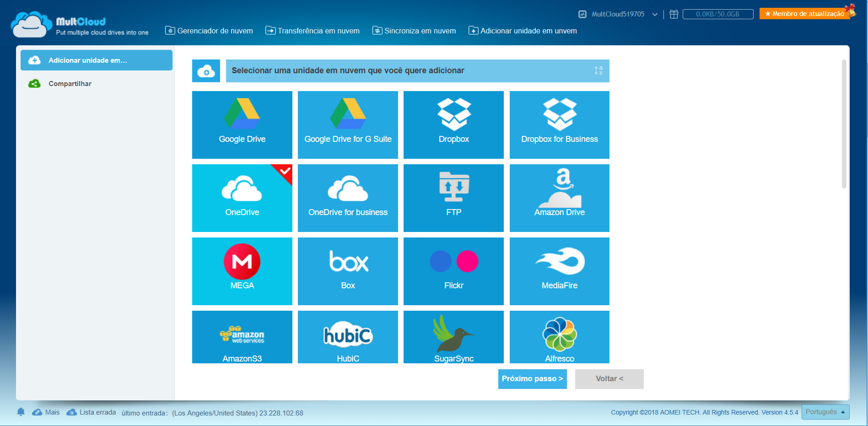Click the notification bell icon
The width and height of the screenshot is (868, 426).
tap(21, 412)
